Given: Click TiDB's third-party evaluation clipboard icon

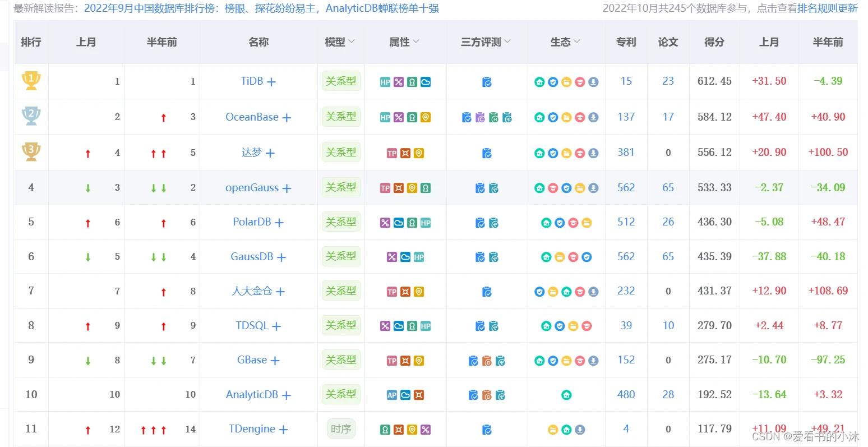Looking at the screenshot, I should [487, 81].
